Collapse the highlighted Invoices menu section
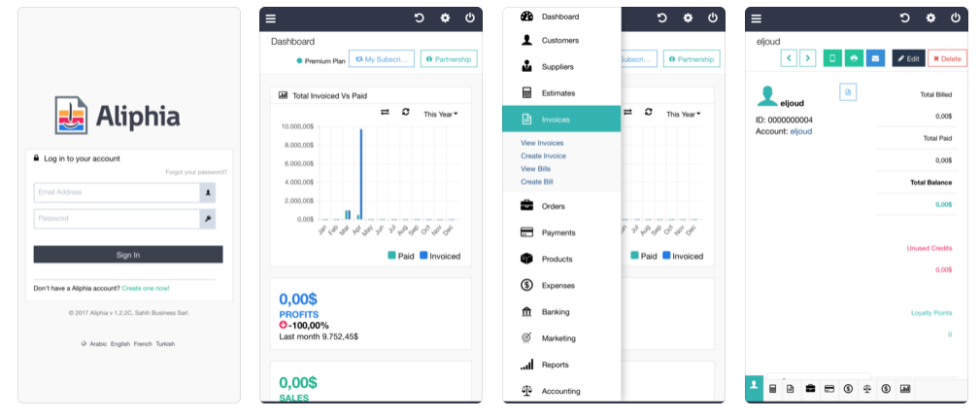This screenshot has width=980, height=420. 561,119
